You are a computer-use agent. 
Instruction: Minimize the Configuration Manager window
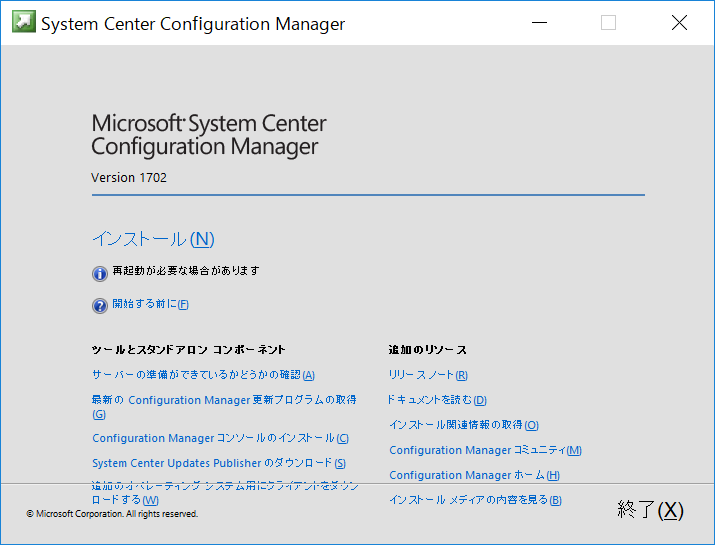pyautogui.click(x=539, y=22)
